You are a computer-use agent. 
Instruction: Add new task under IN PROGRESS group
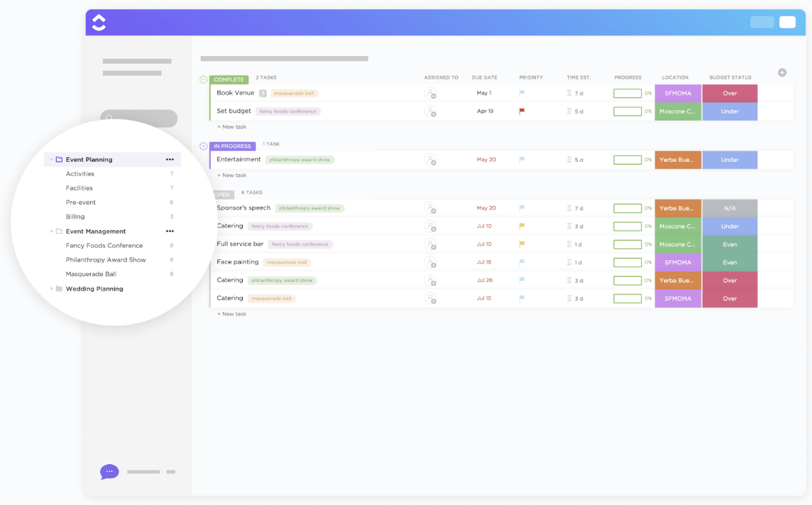[232, 175]
